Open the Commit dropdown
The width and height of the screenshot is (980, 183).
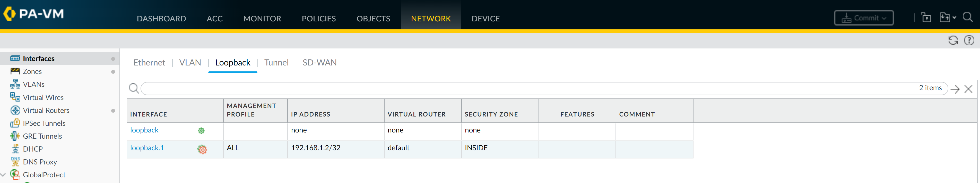coord(863,18)
